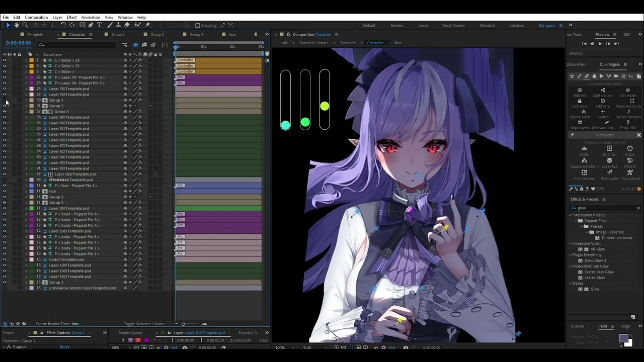Switch to the Small Screen workspace
Screen dimensions: 644x362
pyautogui.click(x=454, y=26)
